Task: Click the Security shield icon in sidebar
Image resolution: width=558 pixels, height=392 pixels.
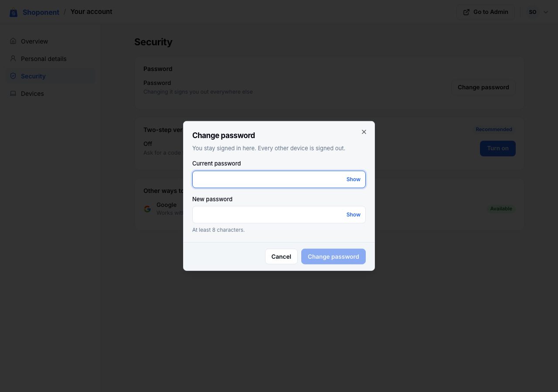Action: (x=13, y=76)
